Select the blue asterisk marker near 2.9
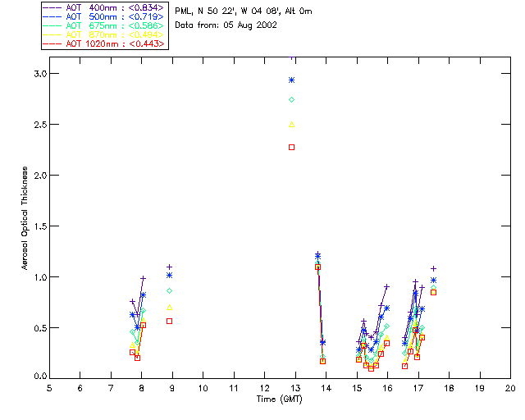Screen dimensions: 525x420 click(292, 80)
